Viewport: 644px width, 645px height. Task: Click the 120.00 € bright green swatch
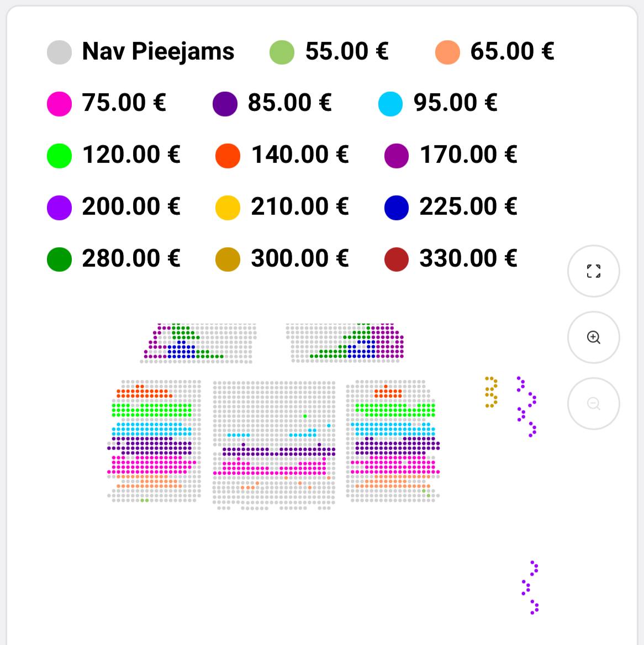coord(59,156)
